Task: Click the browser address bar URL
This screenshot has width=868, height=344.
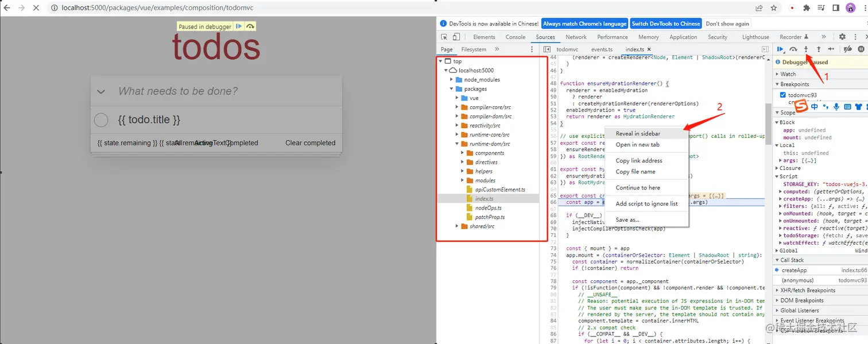Action: pos(157,8)
